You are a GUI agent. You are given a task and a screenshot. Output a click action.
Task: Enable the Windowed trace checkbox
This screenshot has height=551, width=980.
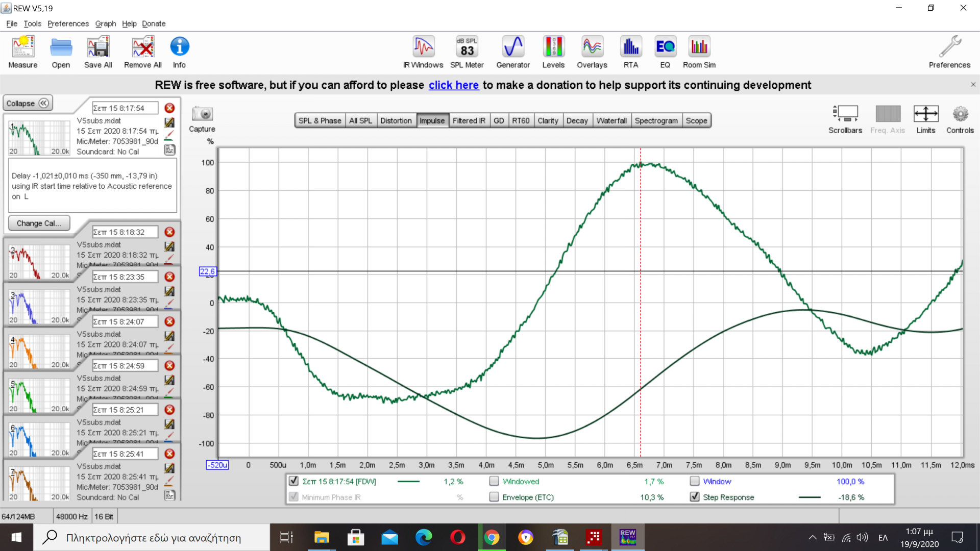[494, 481]
